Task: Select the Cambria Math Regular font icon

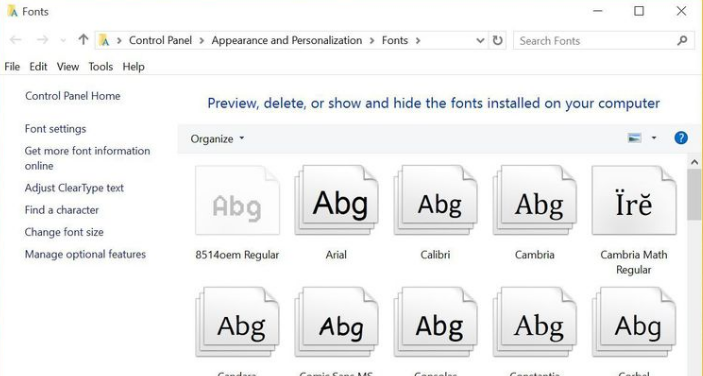Action: click(634, 200)
